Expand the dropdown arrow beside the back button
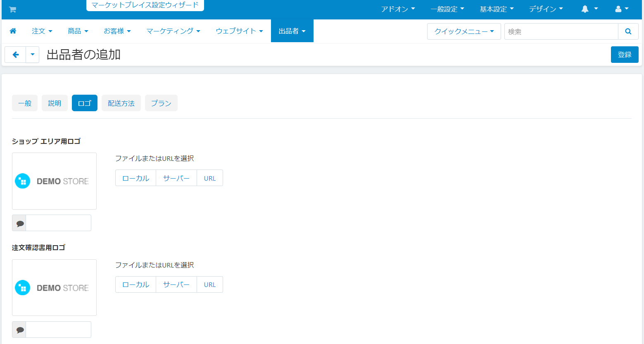This screenshot has height=344, width=644. [33, 55]
